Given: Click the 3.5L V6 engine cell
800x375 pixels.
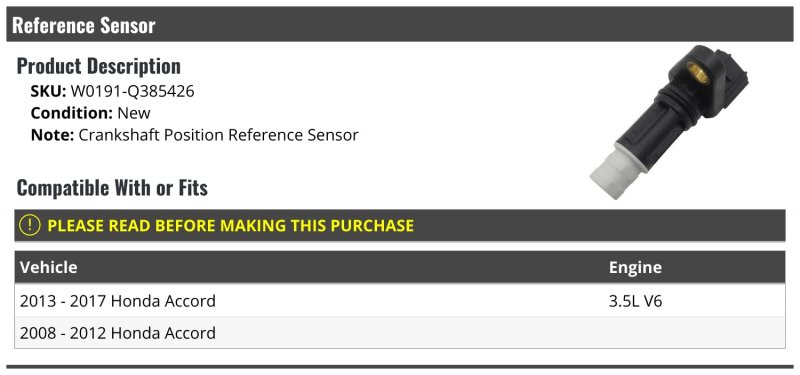Looking at the screenshot, I should (x=635, y=301).
